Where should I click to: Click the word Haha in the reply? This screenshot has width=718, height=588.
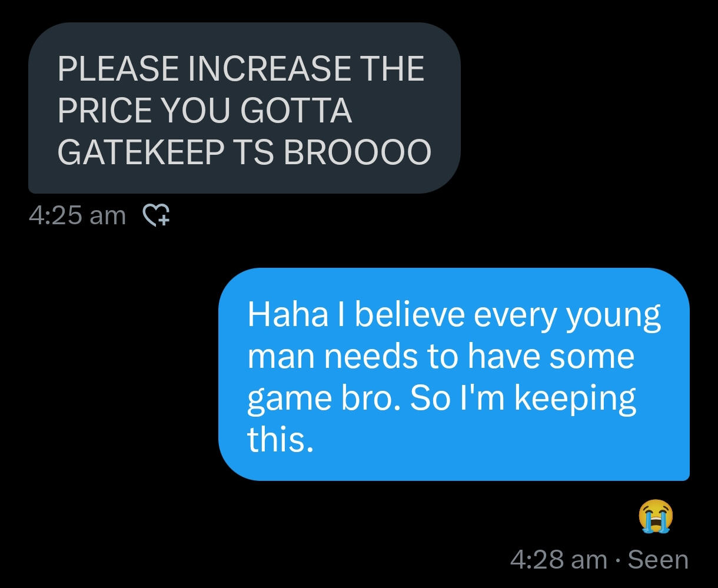[x=287, y=314]
